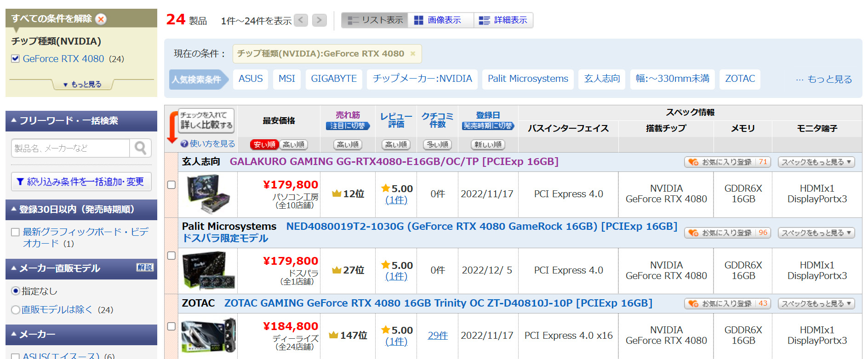868x359 pixels.
Task: Filter by ZOTAC popular condition
Action: pyautogui.click(x=740, y=79)
